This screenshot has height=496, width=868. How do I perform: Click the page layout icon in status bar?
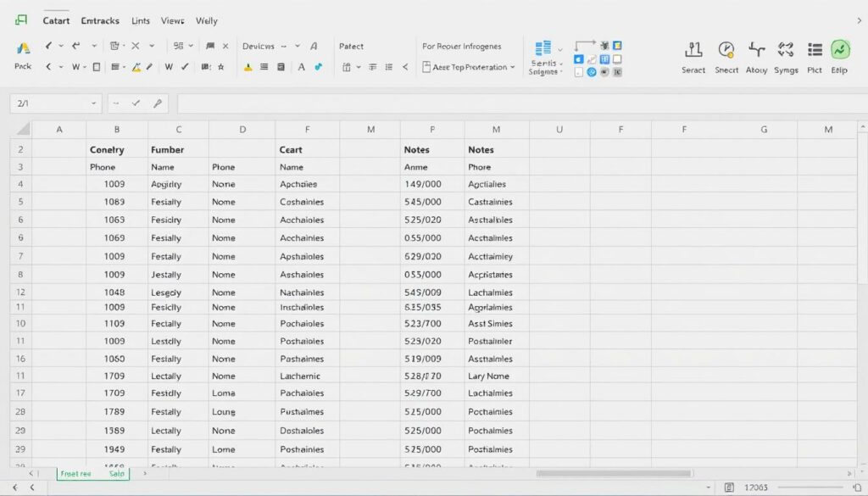(729, 488)
